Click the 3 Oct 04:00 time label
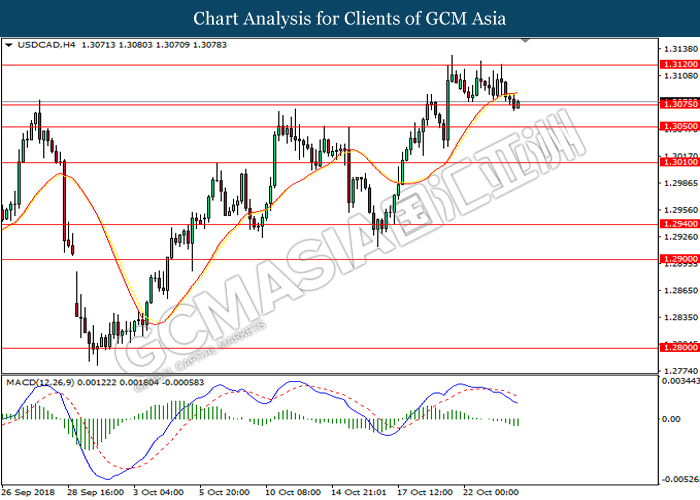 click(158, 492)
